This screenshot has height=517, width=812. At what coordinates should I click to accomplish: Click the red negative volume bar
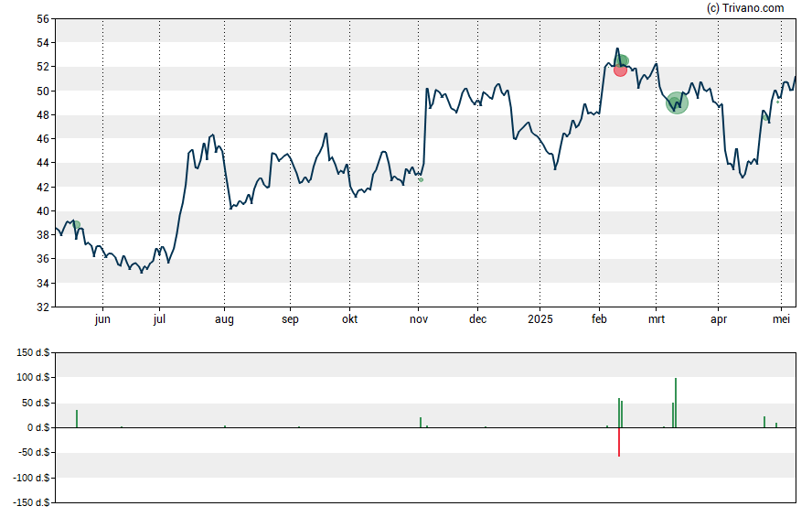(619, 442)
